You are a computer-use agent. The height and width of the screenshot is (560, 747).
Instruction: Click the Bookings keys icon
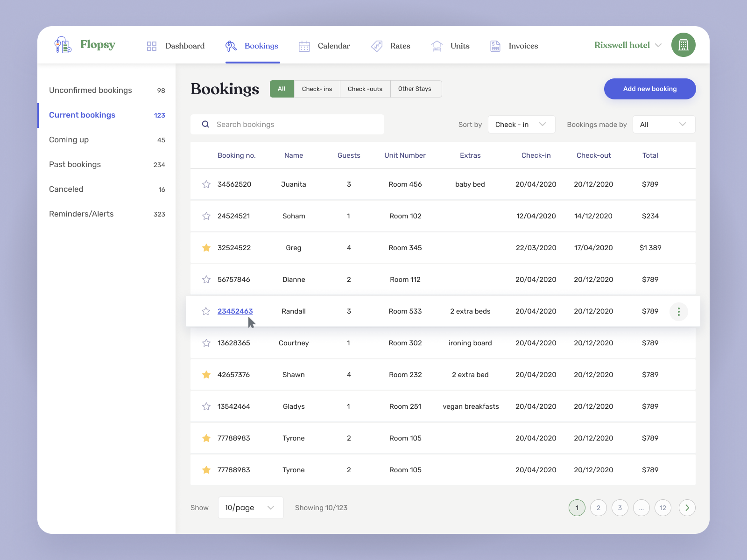click(x=231, y=46)
